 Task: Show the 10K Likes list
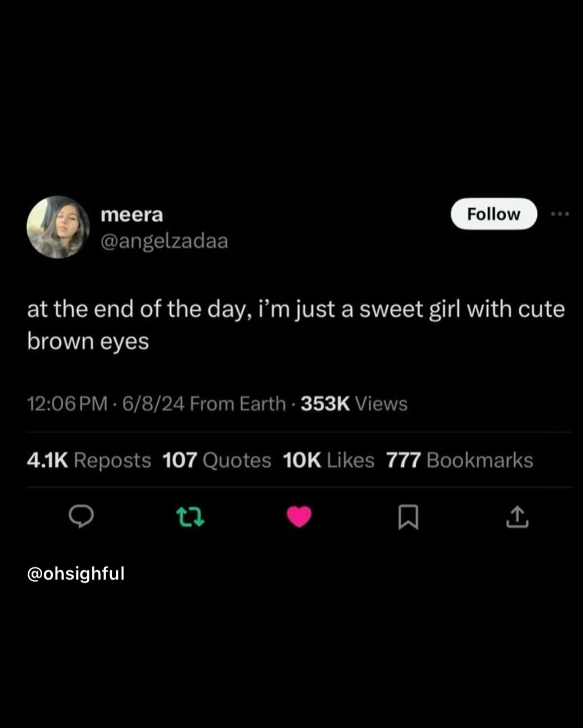pos(329,460)
